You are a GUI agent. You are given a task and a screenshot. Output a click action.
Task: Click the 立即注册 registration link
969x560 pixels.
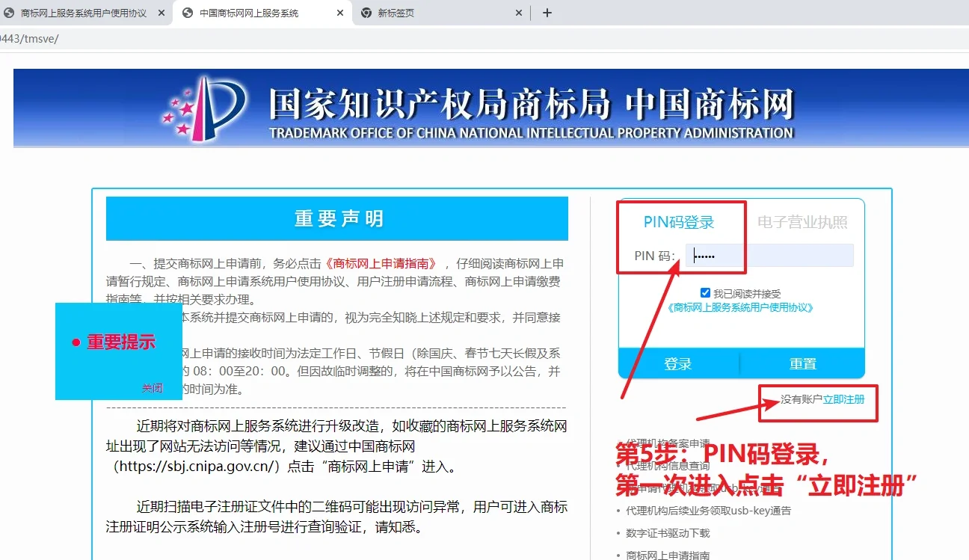pyautogui.click(x=843, y=399)
